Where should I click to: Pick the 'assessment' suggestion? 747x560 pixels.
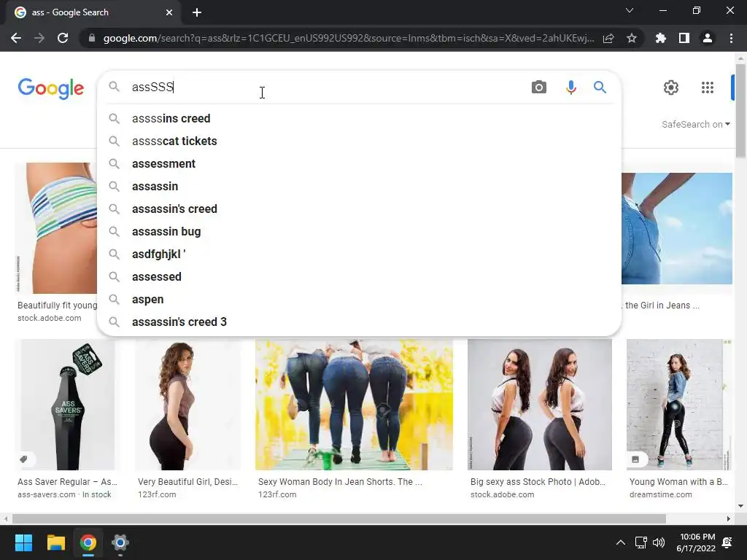359,164
